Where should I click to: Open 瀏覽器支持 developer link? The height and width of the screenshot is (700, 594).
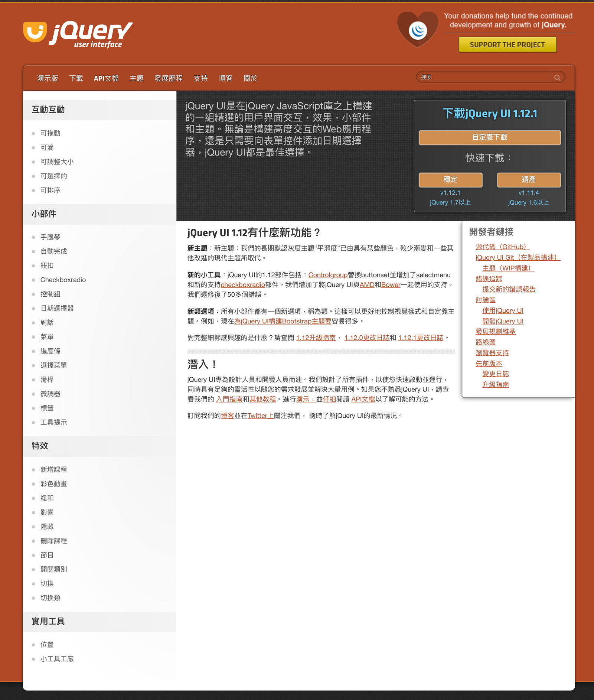pos(492,353)
